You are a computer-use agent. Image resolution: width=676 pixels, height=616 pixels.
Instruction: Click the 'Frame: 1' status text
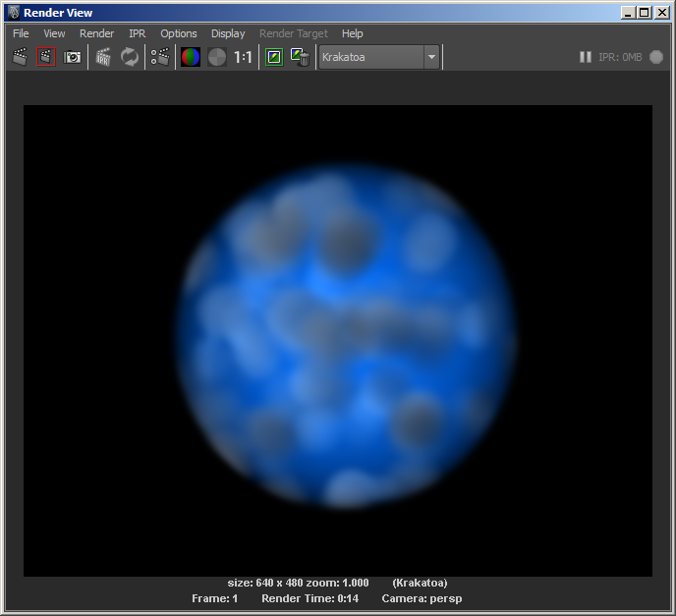coord(215,598)
